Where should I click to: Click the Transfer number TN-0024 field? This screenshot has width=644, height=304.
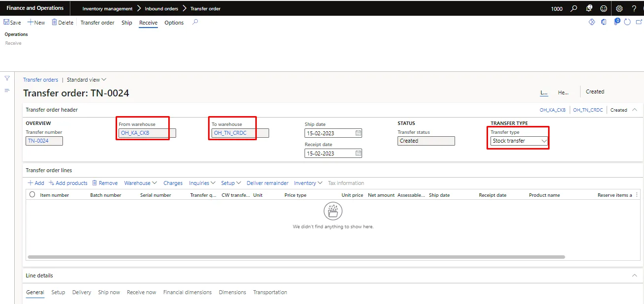pos(44,141)
